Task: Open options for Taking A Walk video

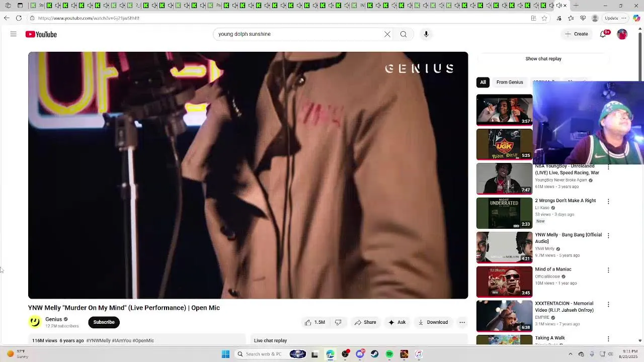Action: 608,339
